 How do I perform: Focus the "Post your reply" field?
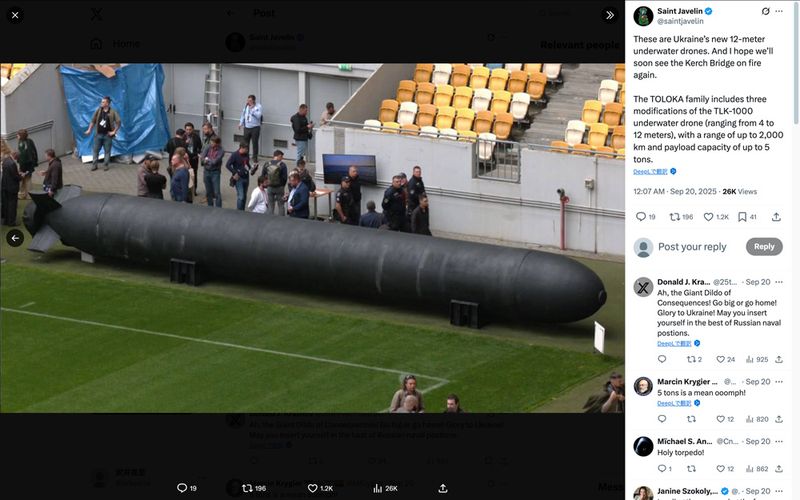click(692, 247)
